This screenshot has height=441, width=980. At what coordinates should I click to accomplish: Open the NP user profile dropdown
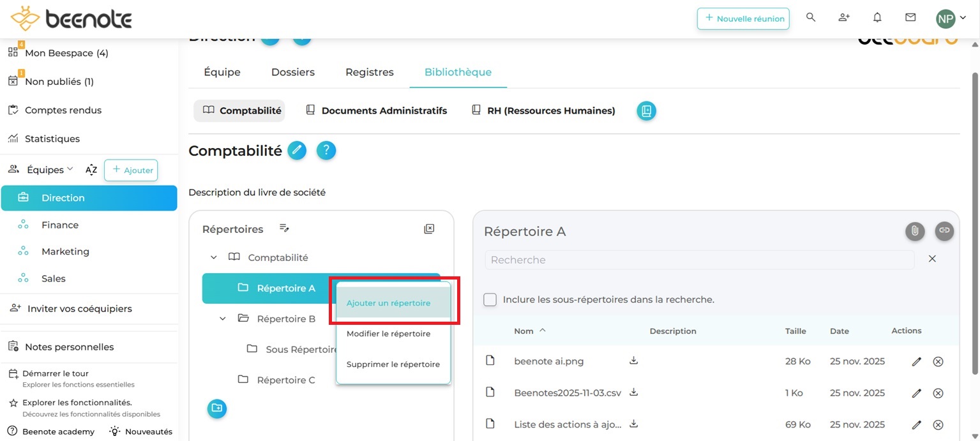(x=951, y=19)
